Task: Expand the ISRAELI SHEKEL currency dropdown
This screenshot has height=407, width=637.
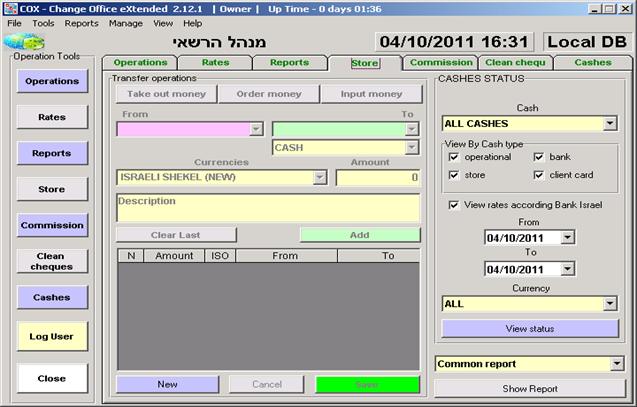Action: pyautogui.click(x=320, y=177)
